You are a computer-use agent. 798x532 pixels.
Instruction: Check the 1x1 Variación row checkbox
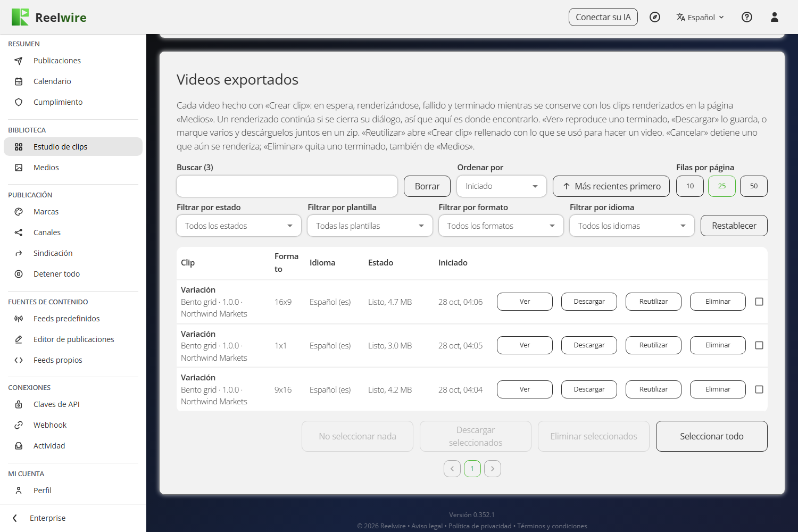[759, 345]
